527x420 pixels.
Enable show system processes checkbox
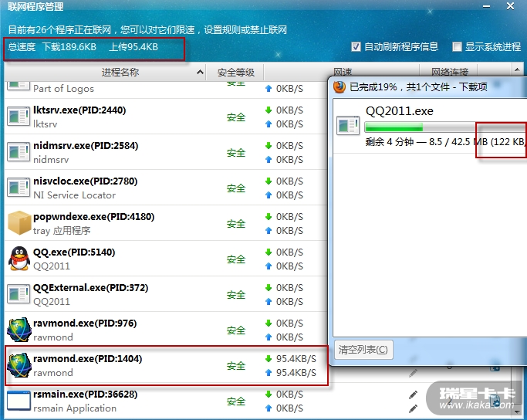pos(457,47)
